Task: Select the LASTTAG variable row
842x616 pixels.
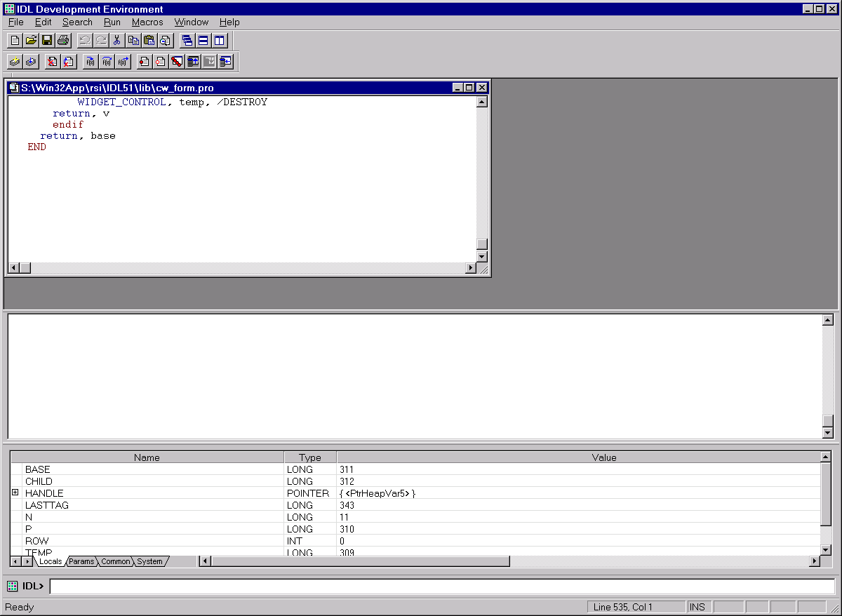Action: tap(47, 505)
